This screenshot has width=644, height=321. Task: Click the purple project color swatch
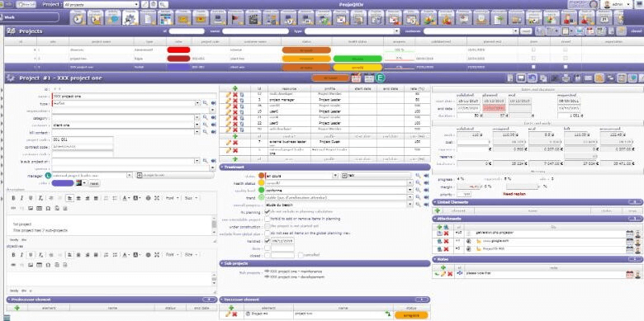point(63,183)
